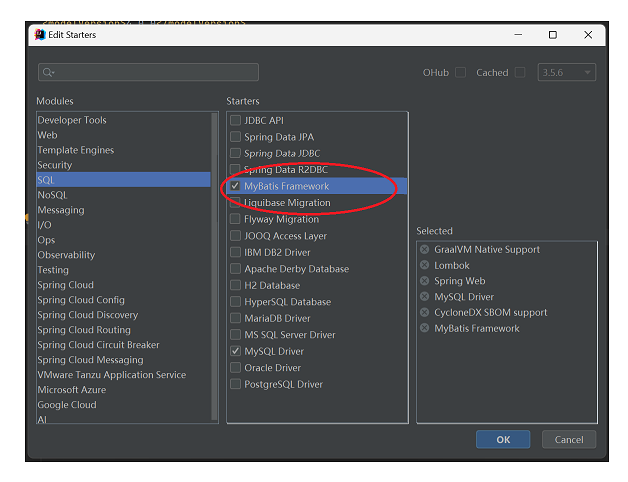
Task: Click the Cancel button
Action: click(x=569, y=440)
